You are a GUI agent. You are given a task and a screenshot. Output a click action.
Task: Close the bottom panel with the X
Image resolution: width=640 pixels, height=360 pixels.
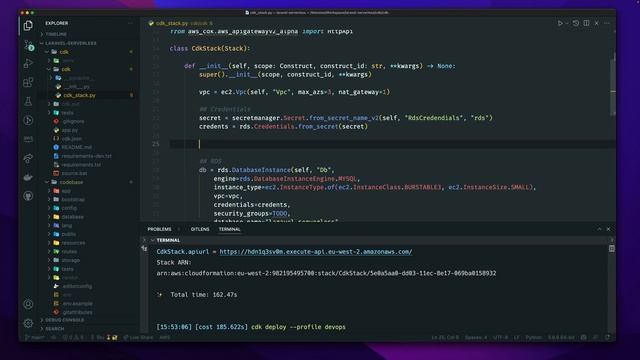[608, 229]
